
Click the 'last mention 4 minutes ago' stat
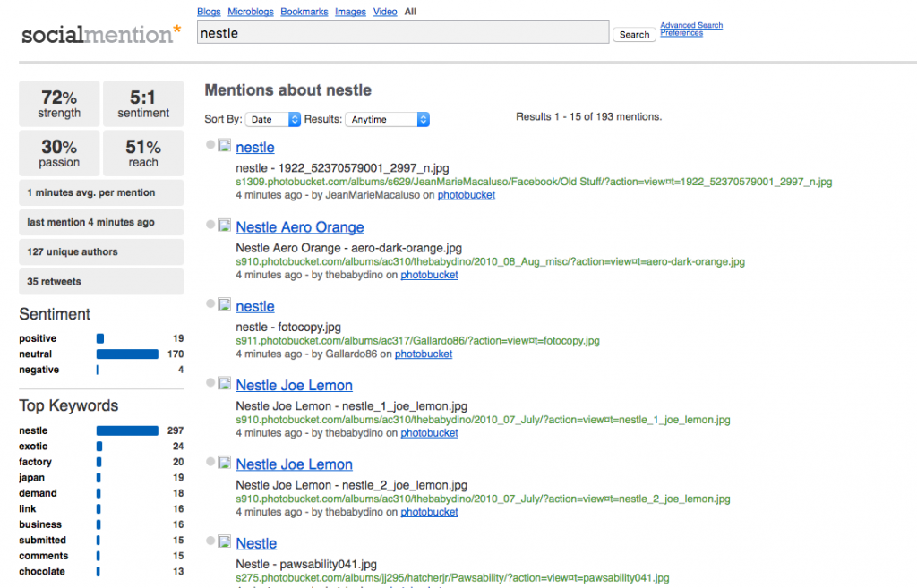click(101, 222)
